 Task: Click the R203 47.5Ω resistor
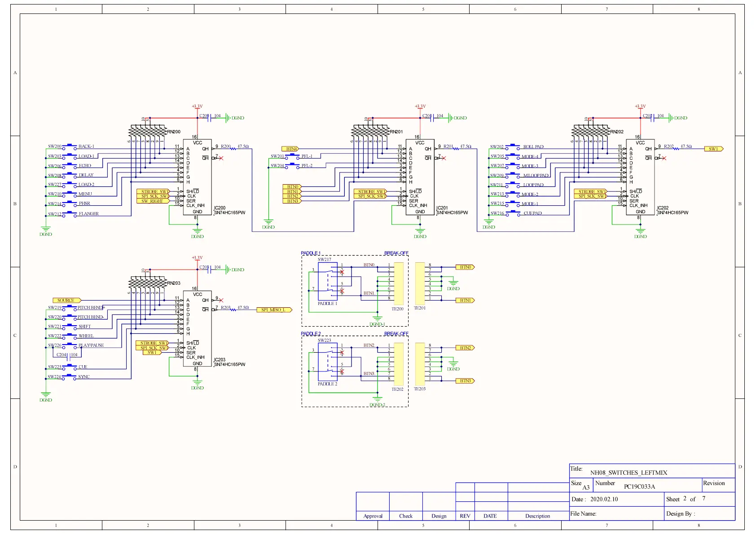tap(233, 309)
